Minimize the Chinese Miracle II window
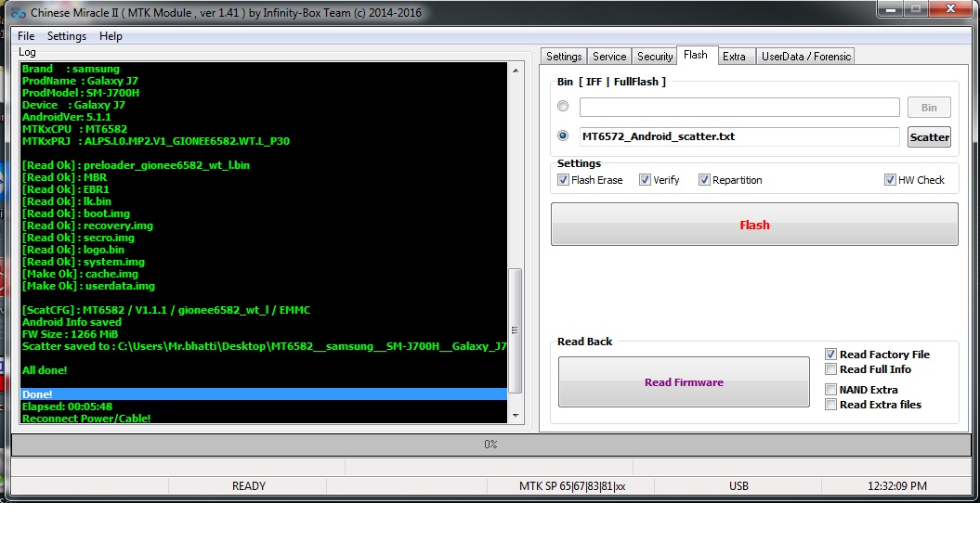This screenshot has width=980, height=542. [890, 8]
